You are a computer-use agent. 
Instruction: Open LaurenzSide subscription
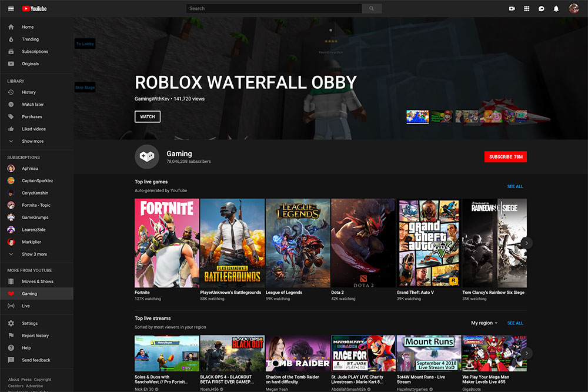coord(36,230)
